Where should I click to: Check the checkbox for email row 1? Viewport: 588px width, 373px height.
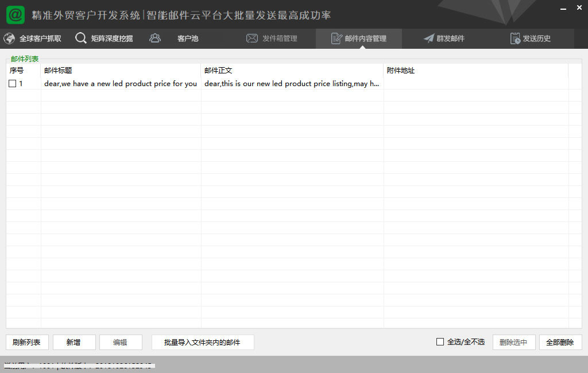[13, 84]
